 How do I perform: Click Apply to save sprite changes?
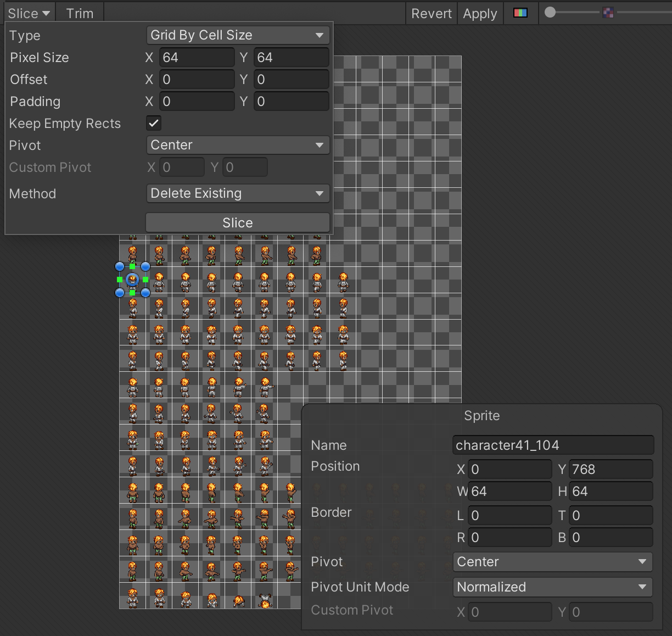[x=480, y=14]
